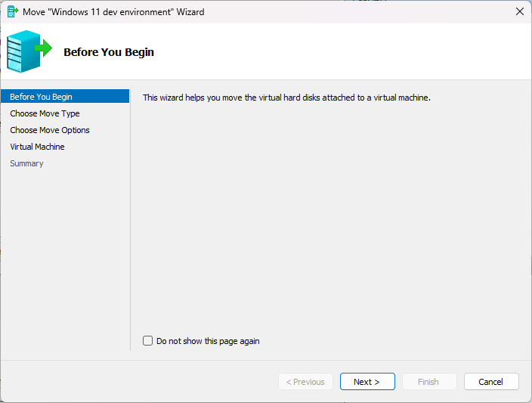532x403 pixels.
Task: Select the greyed-out Summary step
Action: 26,163
